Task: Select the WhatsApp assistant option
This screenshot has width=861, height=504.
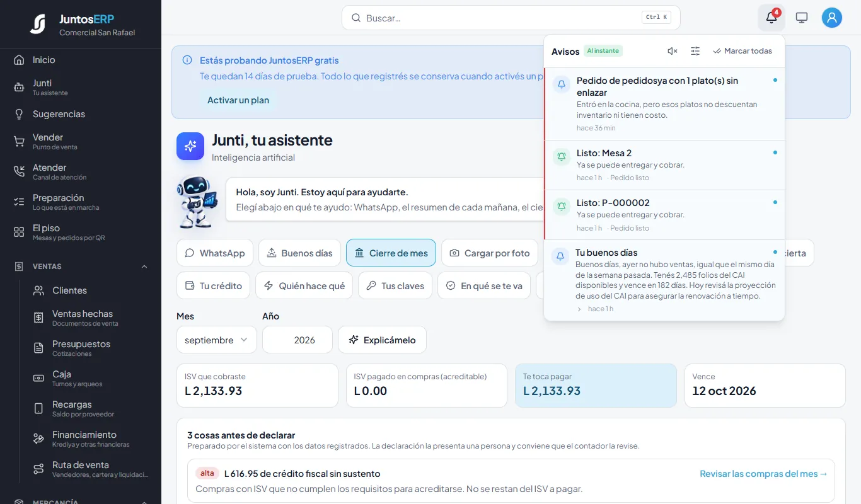Action: pos(215,253)
